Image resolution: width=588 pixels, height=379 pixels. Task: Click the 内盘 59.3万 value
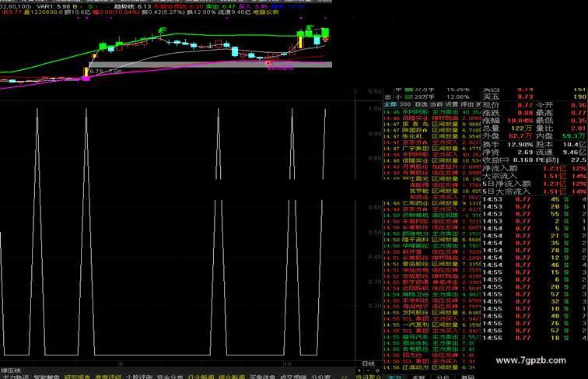pyautogui.click(x=574, y=136)
